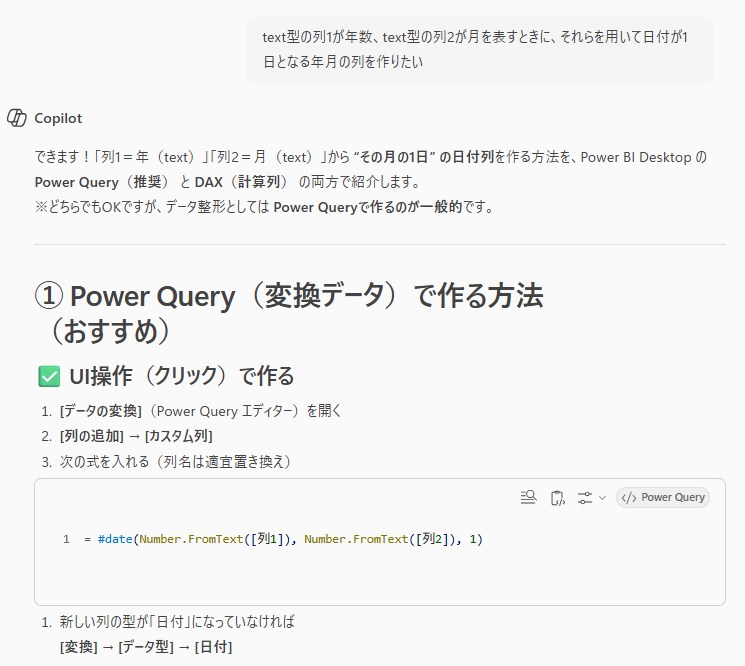Click the bold Power Query（推奨）text
Screen dimensions: 745x666
tap(101, 182)
